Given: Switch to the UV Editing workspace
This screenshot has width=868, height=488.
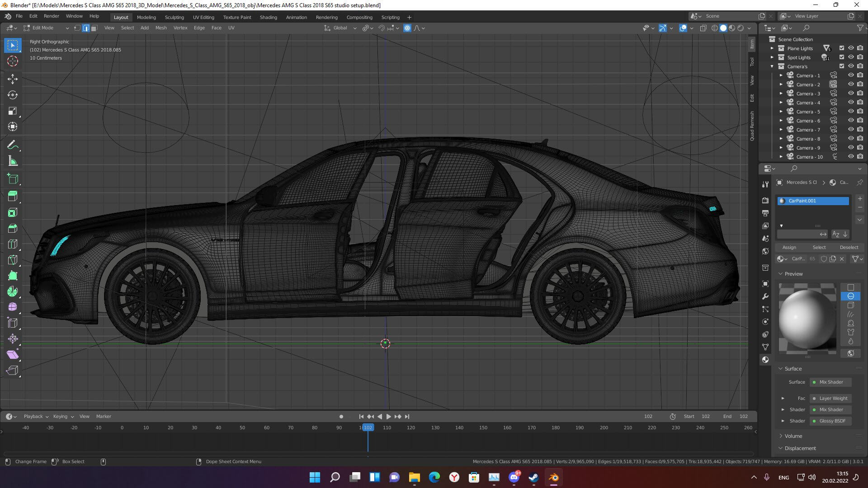Looking at the screenshot, I should [x=203, y=17].
